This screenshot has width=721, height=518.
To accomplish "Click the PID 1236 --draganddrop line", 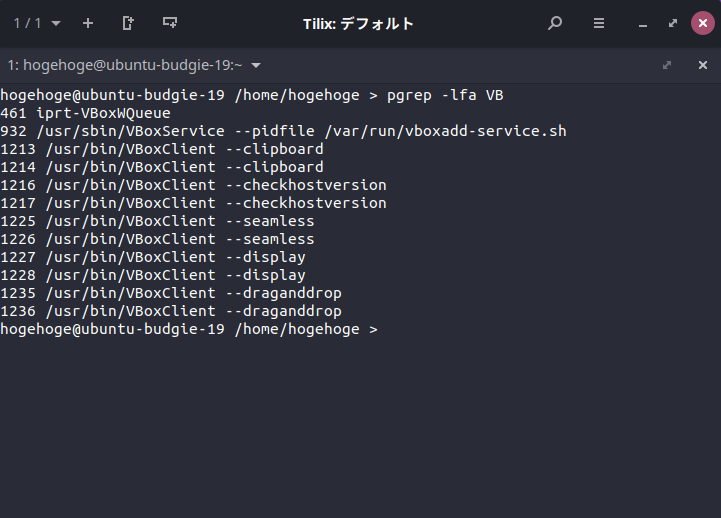I will 171,311.
